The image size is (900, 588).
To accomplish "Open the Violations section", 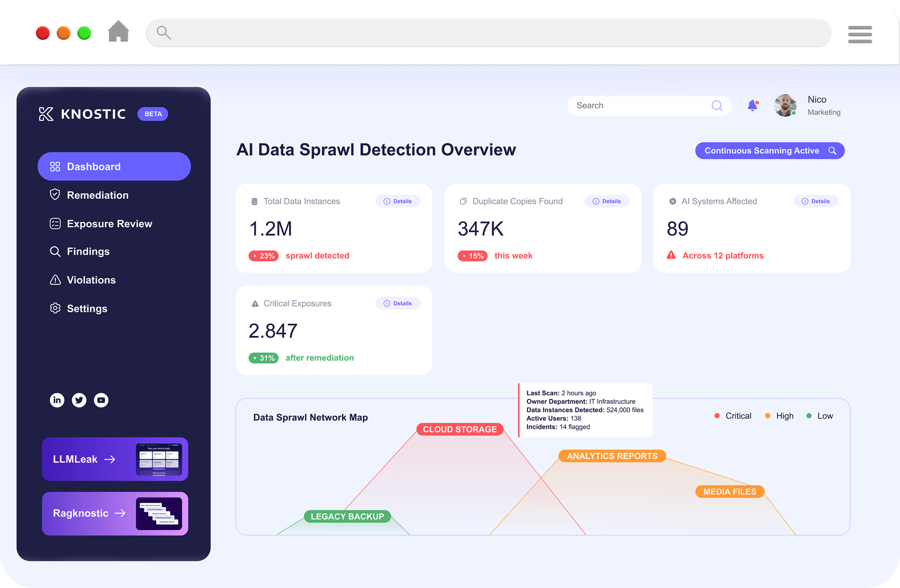I will [91, 280].
